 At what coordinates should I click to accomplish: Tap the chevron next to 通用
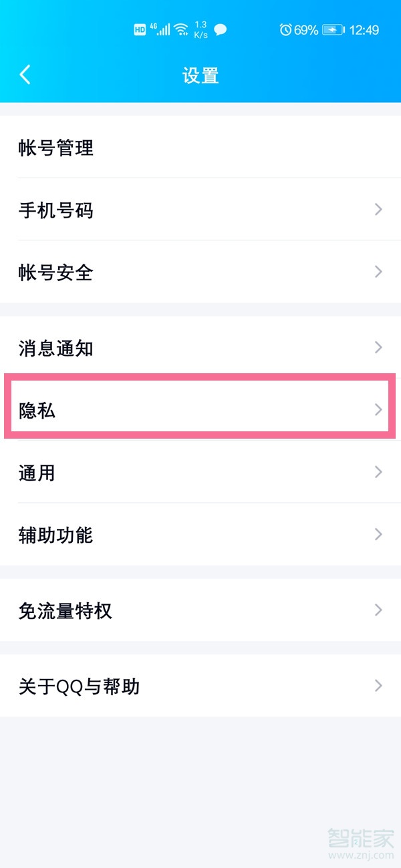pyautogui.click(x=378, y=472)
